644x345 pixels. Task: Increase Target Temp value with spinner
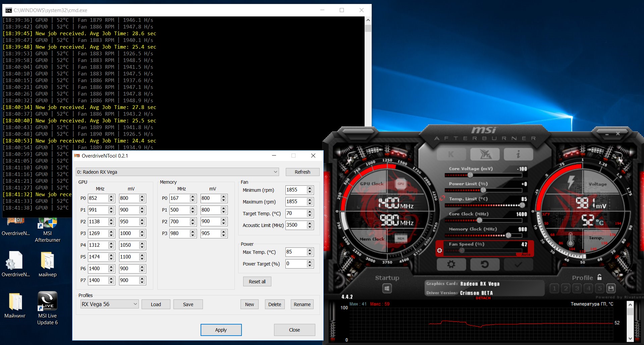click(x=310, y=212)
